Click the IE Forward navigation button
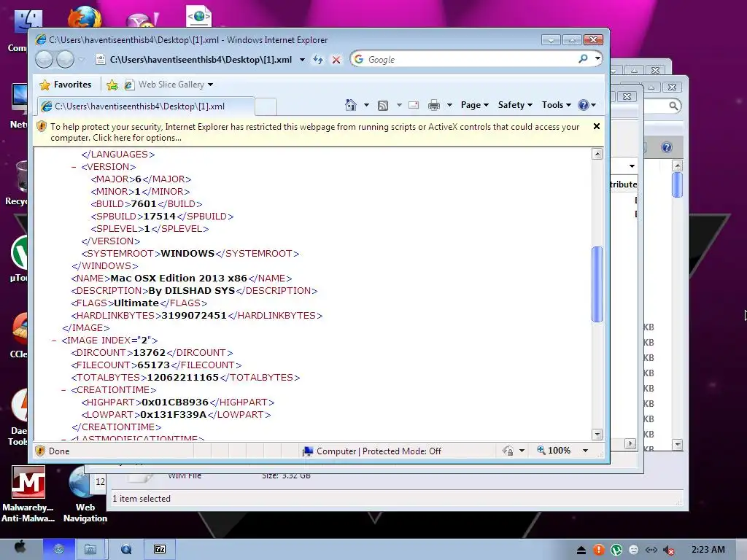Image resolution: width=747 pixels, height=560 pixels. point(65,60)
